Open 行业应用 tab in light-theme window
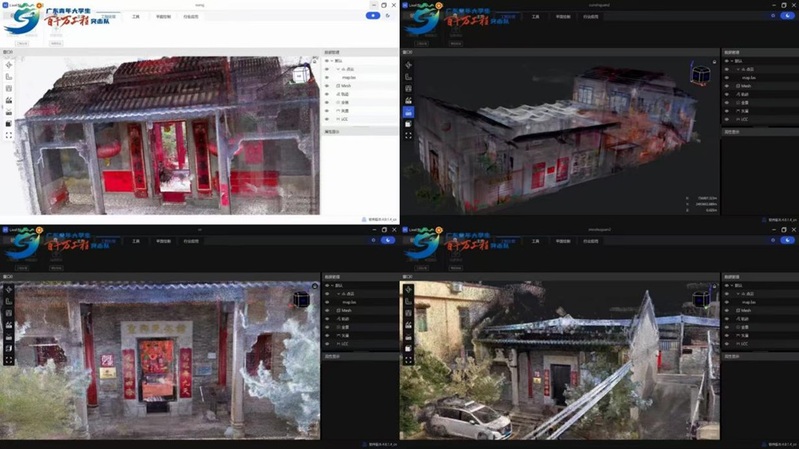This screenshot has width=799, height=449. pos(191,17)
